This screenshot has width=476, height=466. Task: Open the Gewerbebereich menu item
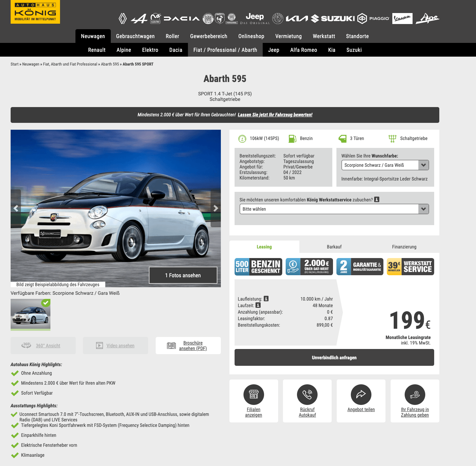tap(209, 36)
